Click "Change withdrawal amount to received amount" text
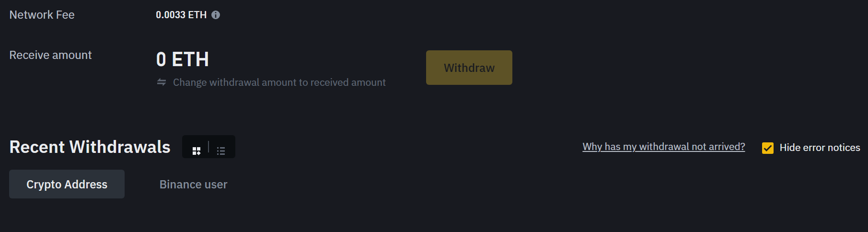 coord(279,82)
